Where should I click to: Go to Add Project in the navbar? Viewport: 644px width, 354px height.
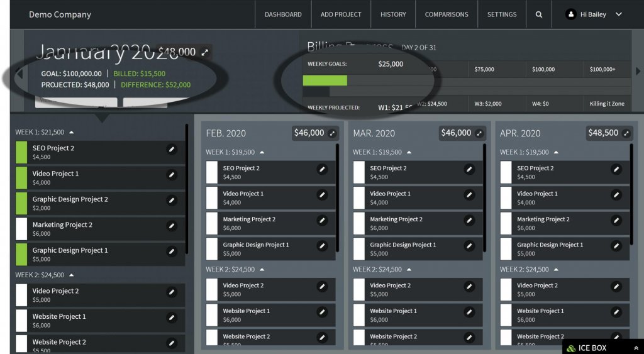tap(341, 14)
